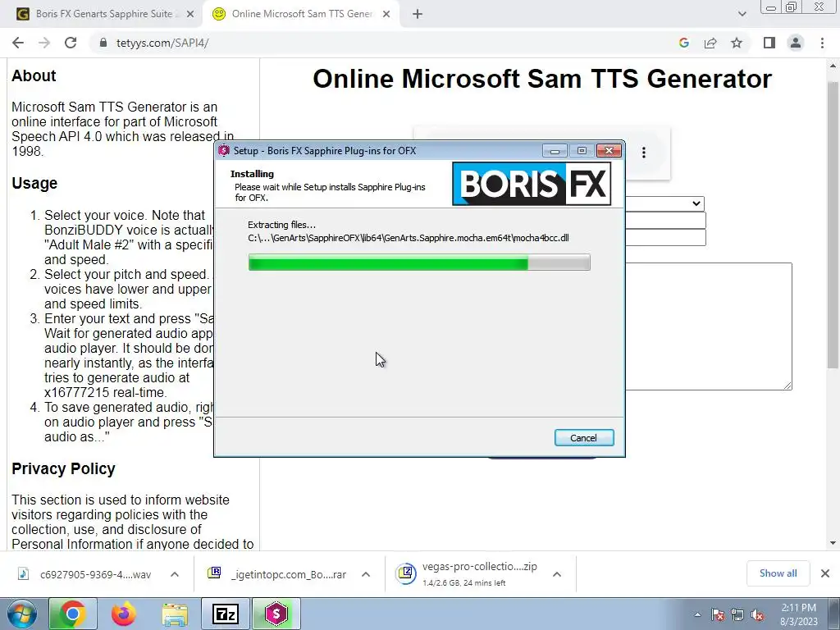Click the "About" heading
Viewport: 840px width, 630px height.
[x=34, y=75]
